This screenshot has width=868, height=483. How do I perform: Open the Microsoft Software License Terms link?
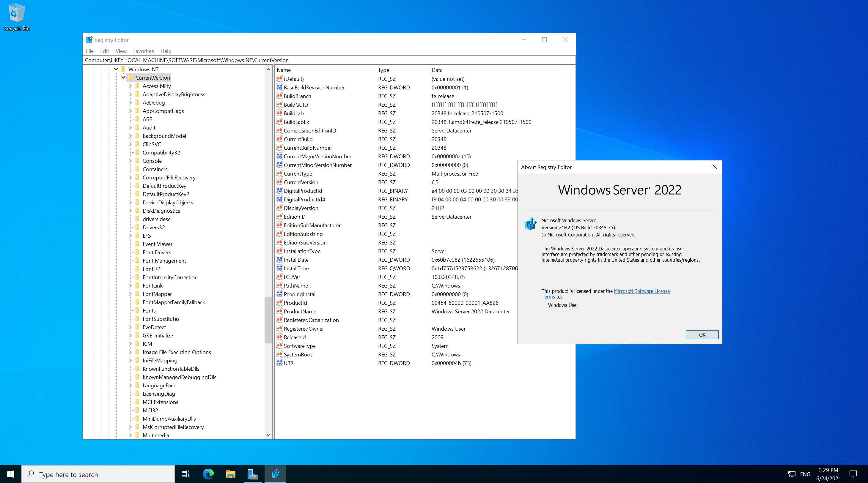641,291
